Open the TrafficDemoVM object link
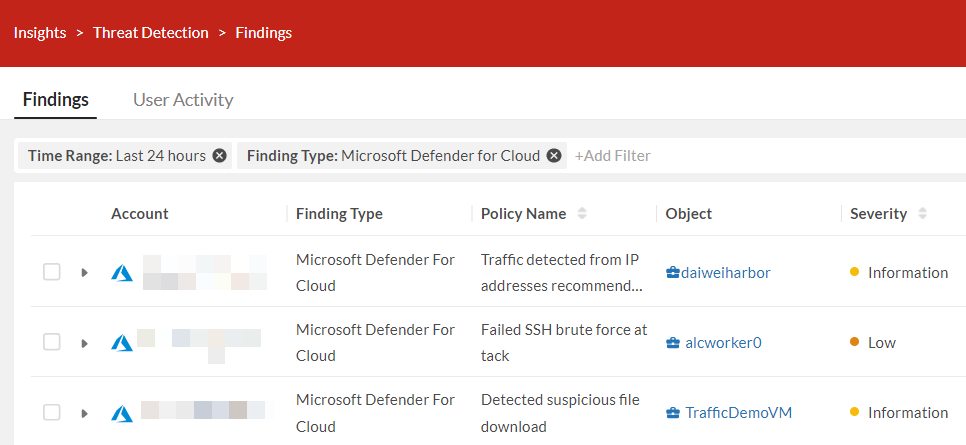 [x=738, y=412]
